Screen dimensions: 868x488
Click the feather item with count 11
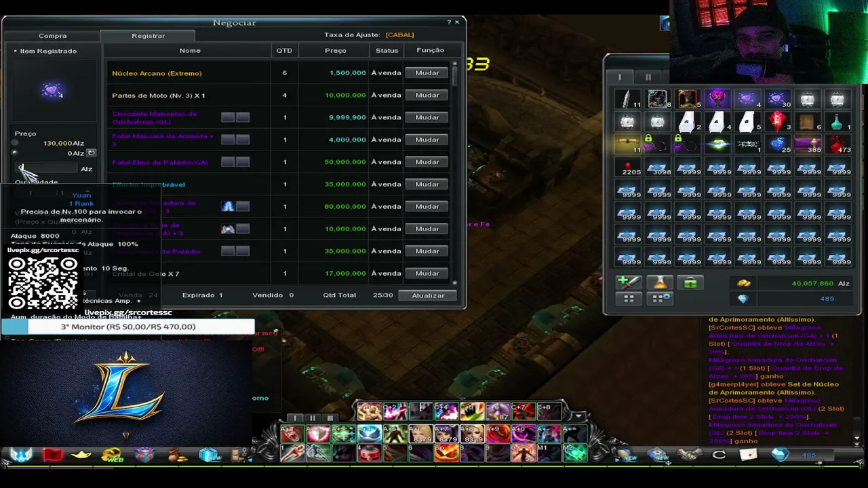[x=628, y=100]
